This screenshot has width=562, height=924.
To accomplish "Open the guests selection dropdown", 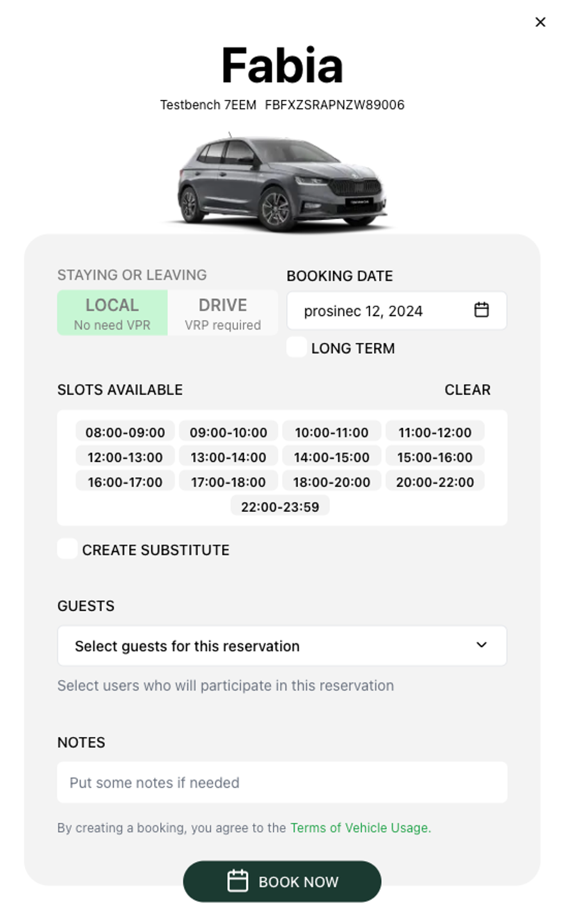I will pyautogui.click(x=281, y=646).
